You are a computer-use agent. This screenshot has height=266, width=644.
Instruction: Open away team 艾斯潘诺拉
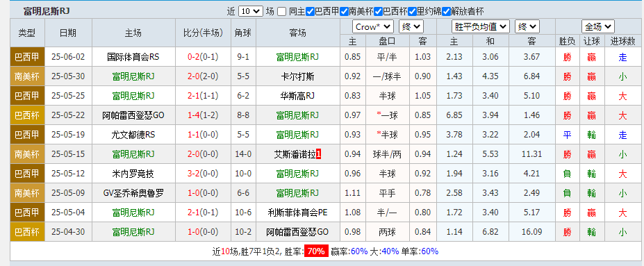(295, 154)
